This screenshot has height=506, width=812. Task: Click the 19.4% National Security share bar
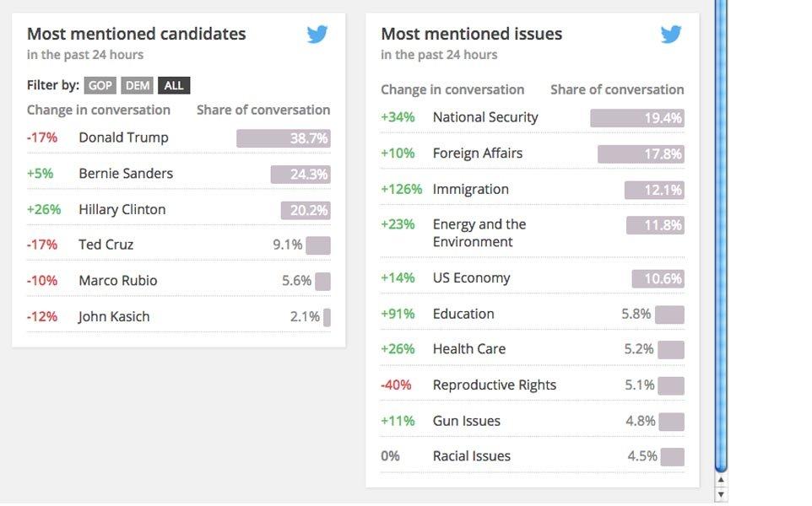(637, 118)
